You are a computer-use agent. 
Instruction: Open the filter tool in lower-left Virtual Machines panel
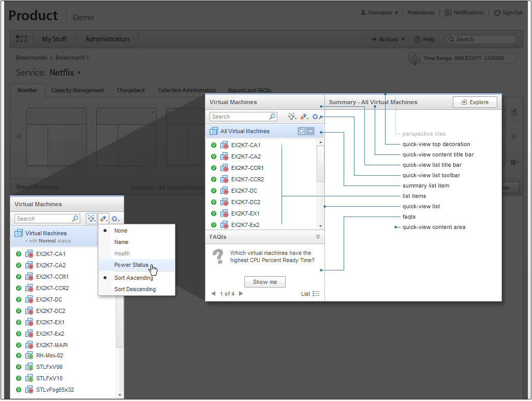point(91,219)
